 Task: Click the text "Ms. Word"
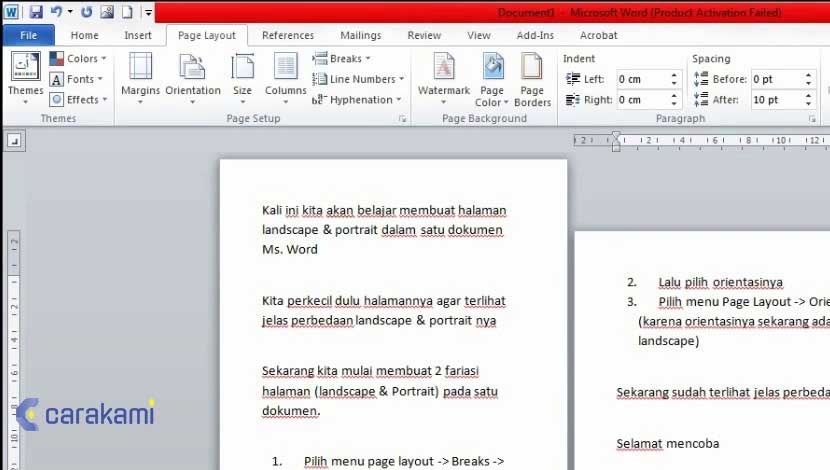click(290, 249)
